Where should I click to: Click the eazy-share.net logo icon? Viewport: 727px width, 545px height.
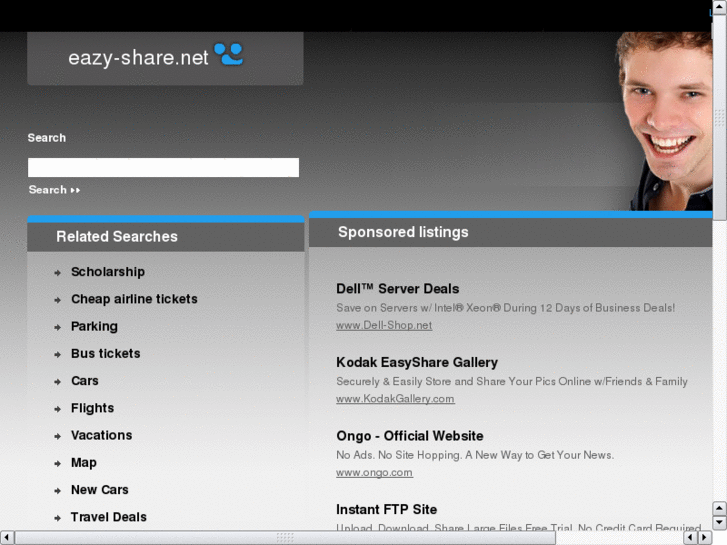pos(229,54)
